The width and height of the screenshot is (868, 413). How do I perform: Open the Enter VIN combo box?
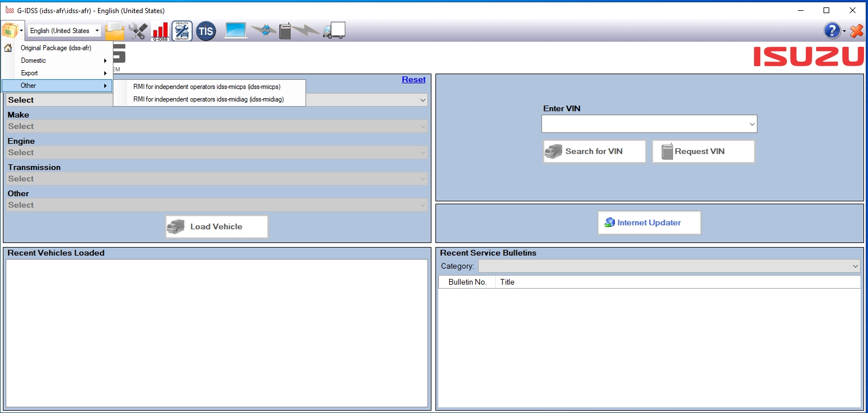click(x=649, y=124)
